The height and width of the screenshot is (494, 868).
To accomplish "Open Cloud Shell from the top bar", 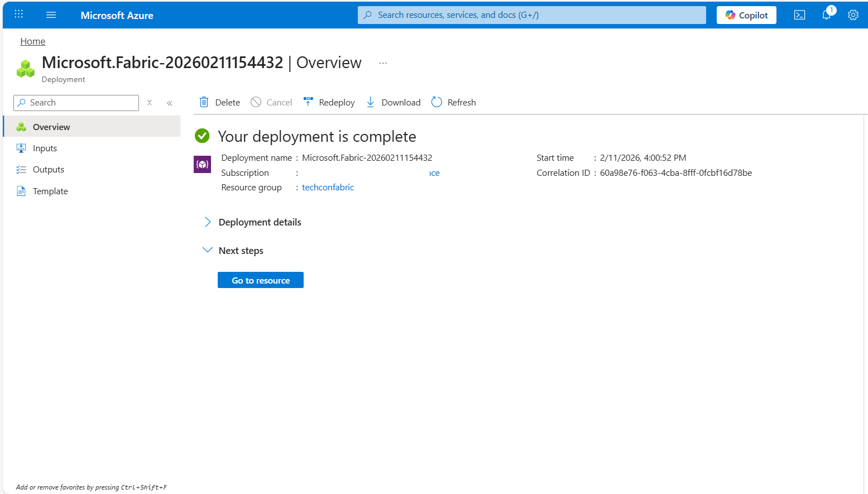I will coord(799,15).
